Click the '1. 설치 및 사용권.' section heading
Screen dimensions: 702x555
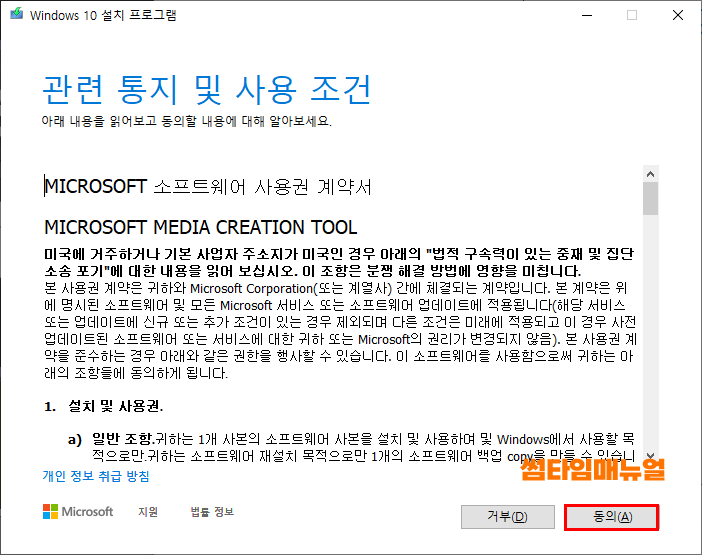pos(103,406)
